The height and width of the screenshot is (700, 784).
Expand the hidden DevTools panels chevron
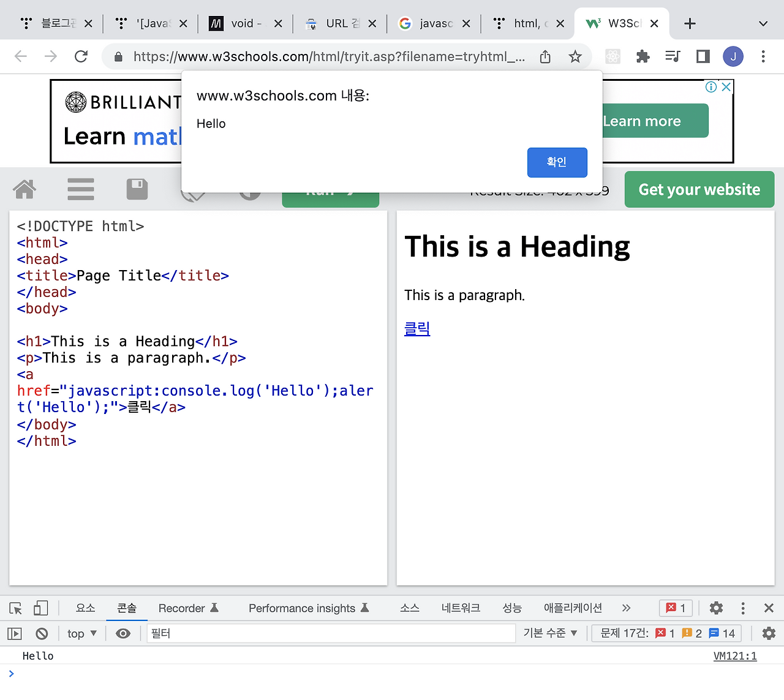pyautogui.click(x=626, y=608)
